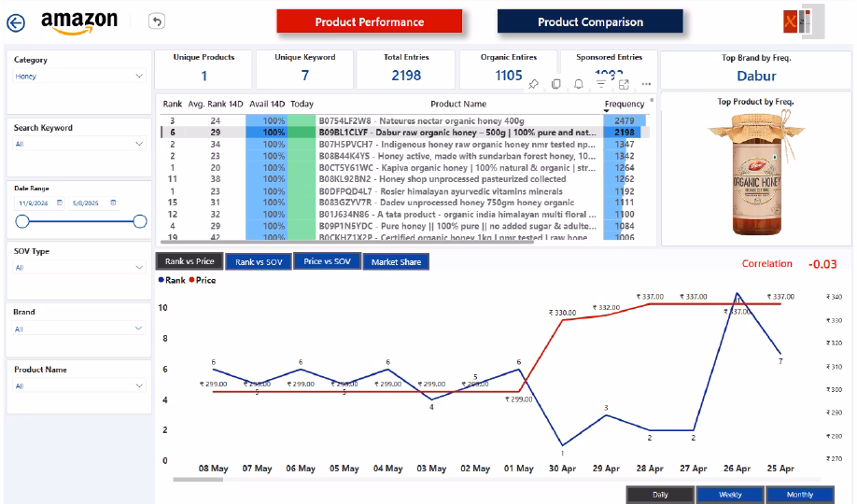Viewport: 857px width, 504px height.
Task: Set alert with bell icon
Action: click(x=578, y=84)
